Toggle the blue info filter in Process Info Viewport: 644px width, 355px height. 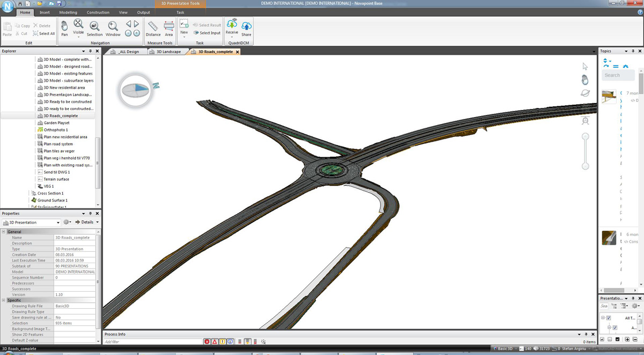coord(230,342)
